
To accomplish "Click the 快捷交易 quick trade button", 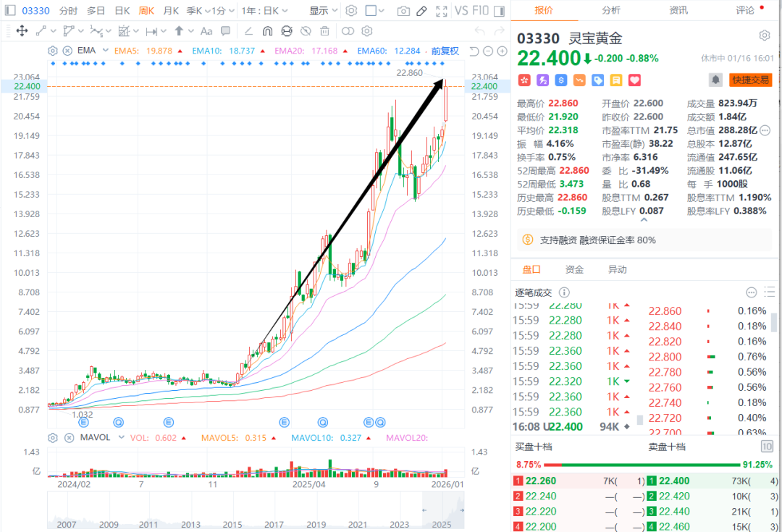I will (751, 80).
